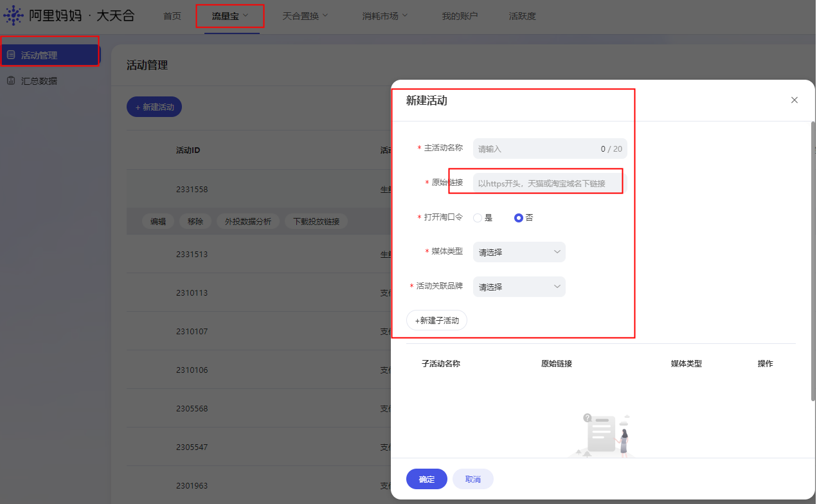Open 外投数据分析 for the activity
The height and width of the screenshot is (504, 817).
[x=247, y=221]
